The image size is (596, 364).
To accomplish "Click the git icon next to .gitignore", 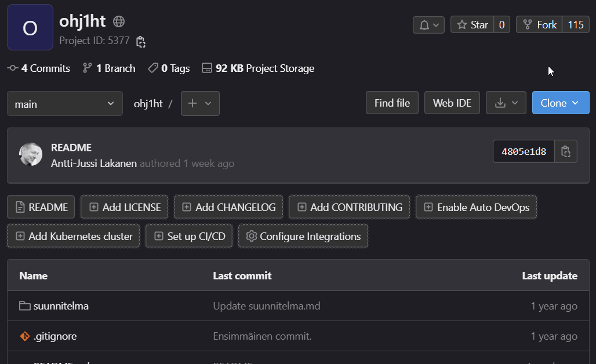I will click(24, 336).
